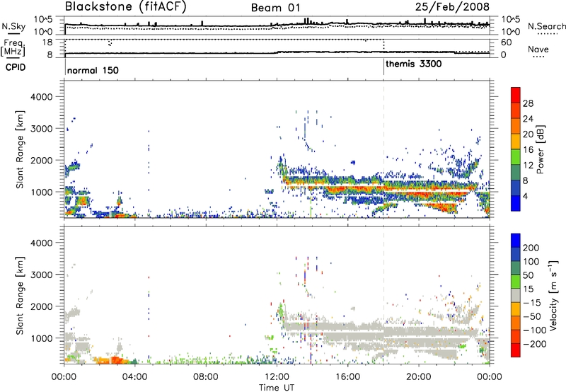Screen dimensions: 566x392
Task: Click the '200' velocity colorbar tick
Action: coord(531,248)
